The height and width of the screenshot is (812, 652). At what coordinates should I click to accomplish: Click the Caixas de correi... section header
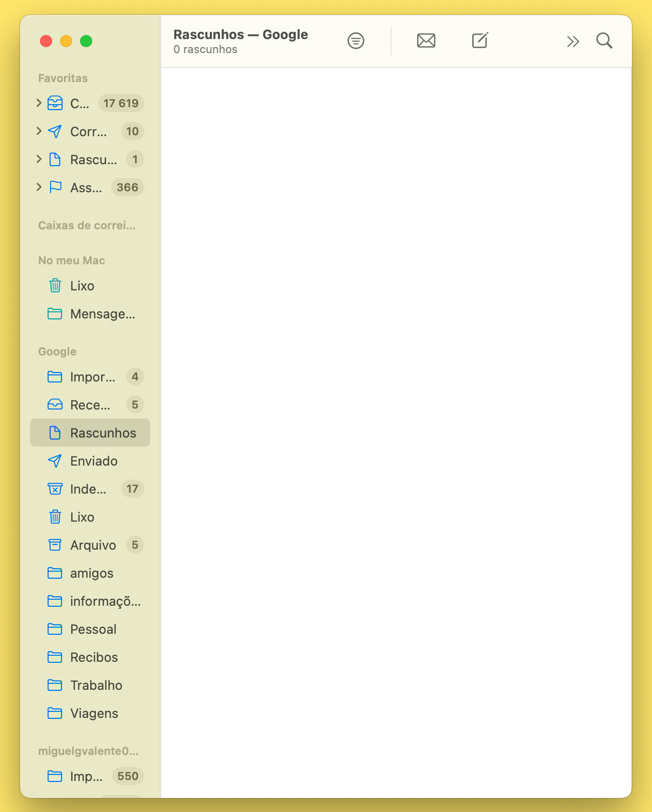pos(87,225)
